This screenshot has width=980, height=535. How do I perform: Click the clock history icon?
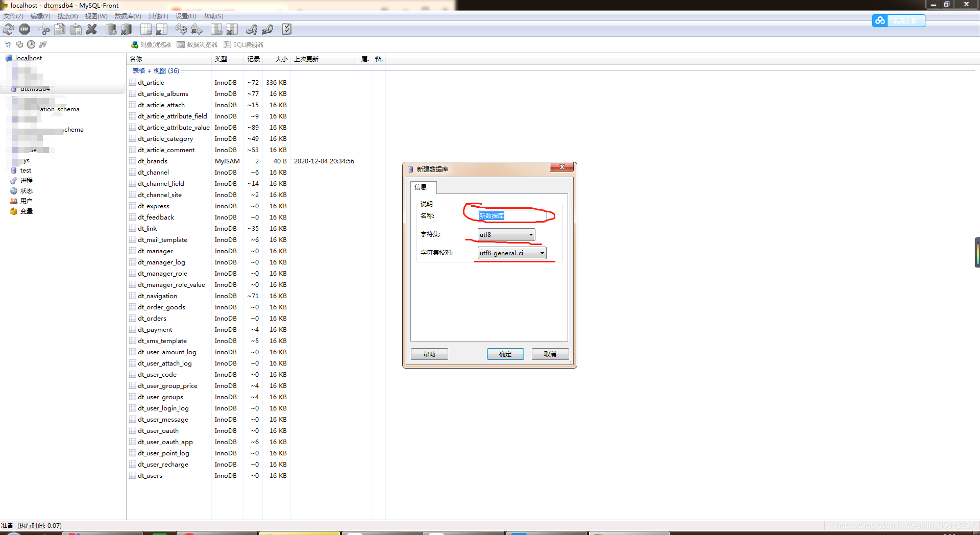31,44
